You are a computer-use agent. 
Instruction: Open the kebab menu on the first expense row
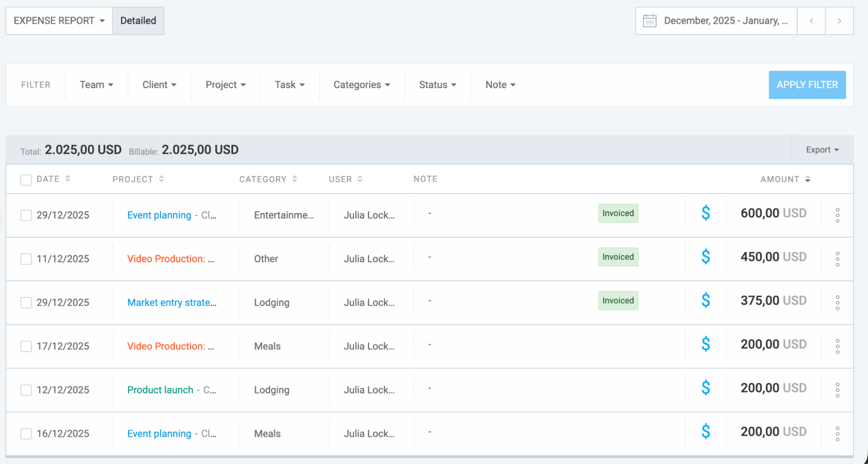pyautogui.click(x=837, y=215)
